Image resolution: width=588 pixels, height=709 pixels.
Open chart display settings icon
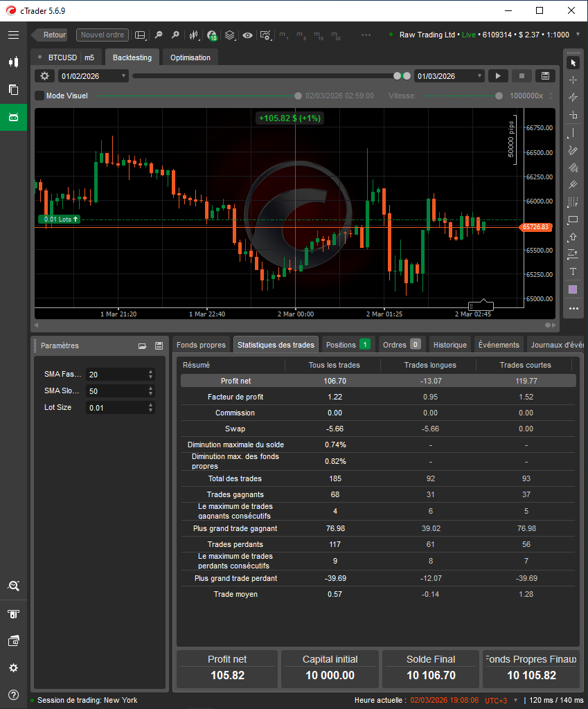[265, 35]
